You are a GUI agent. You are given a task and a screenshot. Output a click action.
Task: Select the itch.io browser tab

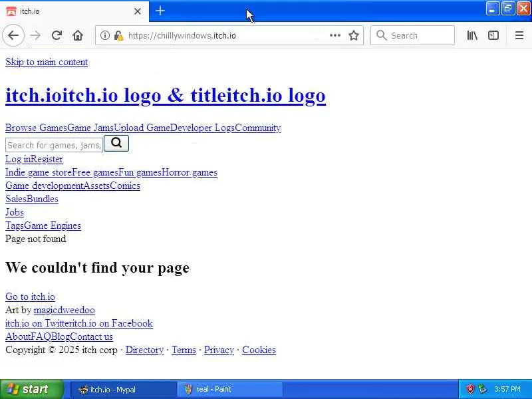pos(74,11)
